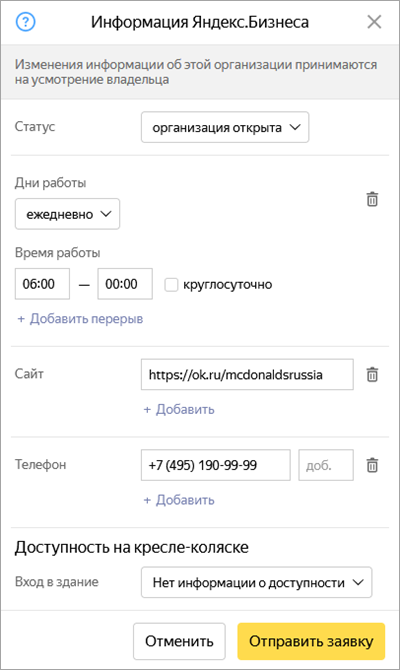Open the Вход в здание accessibility dropdown

click(x=257, y=582)
